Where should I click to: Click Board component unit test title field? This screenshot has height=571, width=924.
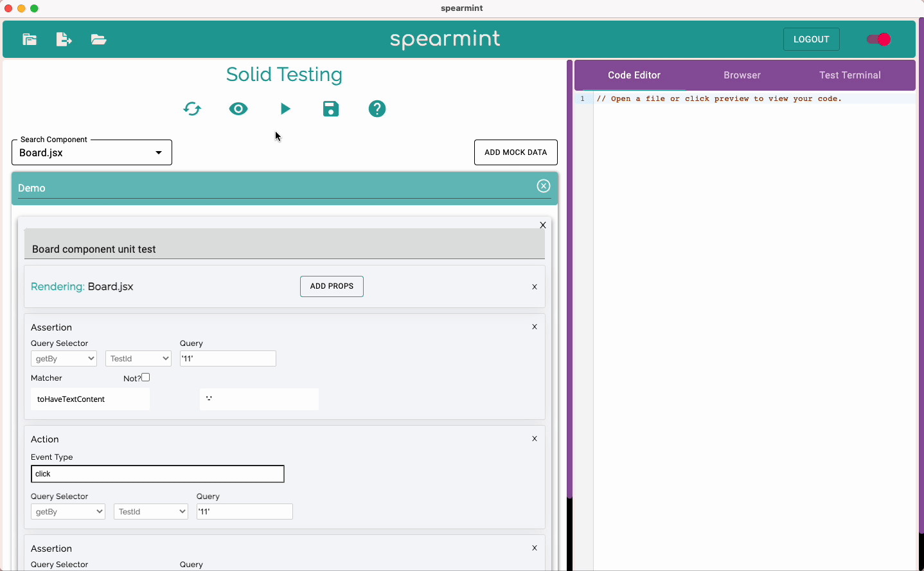[x=284, y=244]
